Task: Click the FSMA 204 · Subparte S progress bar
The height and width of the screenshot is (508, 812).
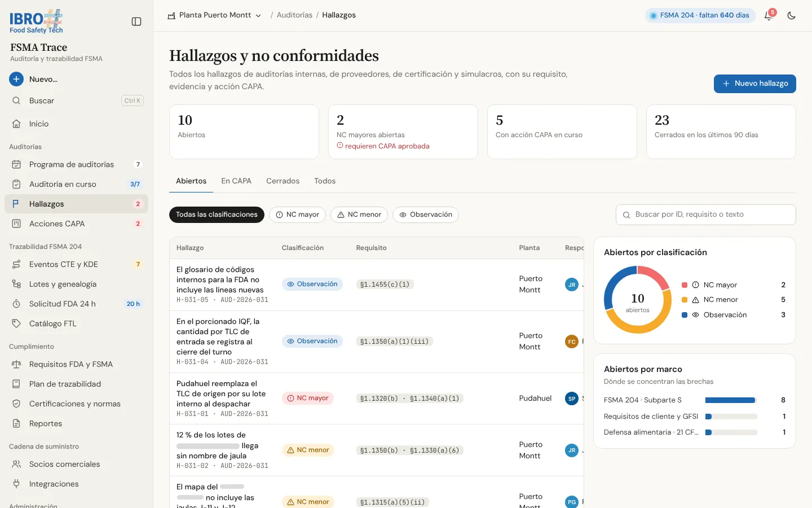Action: [731, 400]
